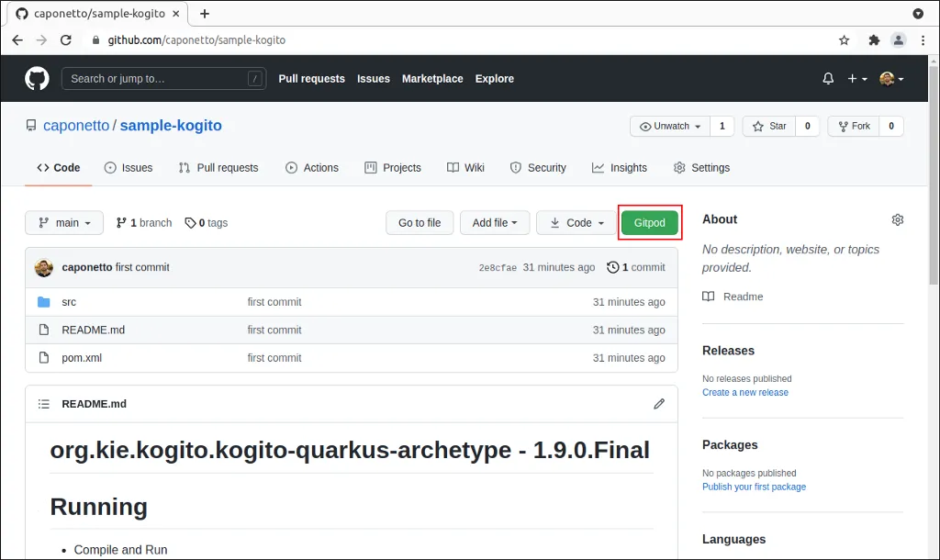Click the README.md file icon
Image resolution: width=940 pixels, height=560 pixels.
[44, 330]
